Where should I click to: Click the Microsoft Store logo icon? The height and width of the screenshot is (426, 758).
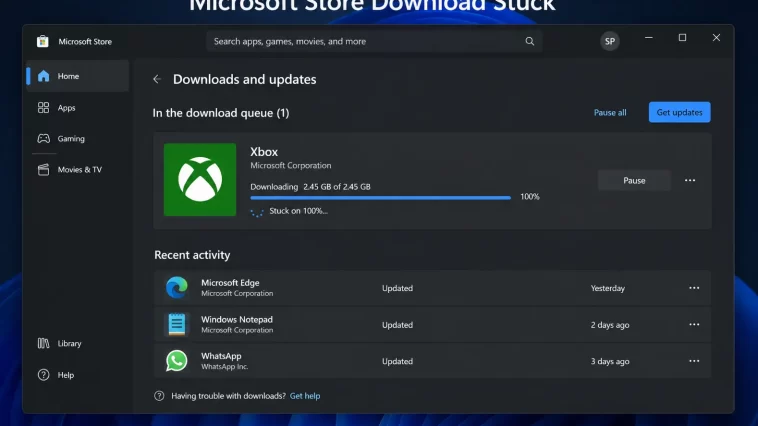click(43, 41)
